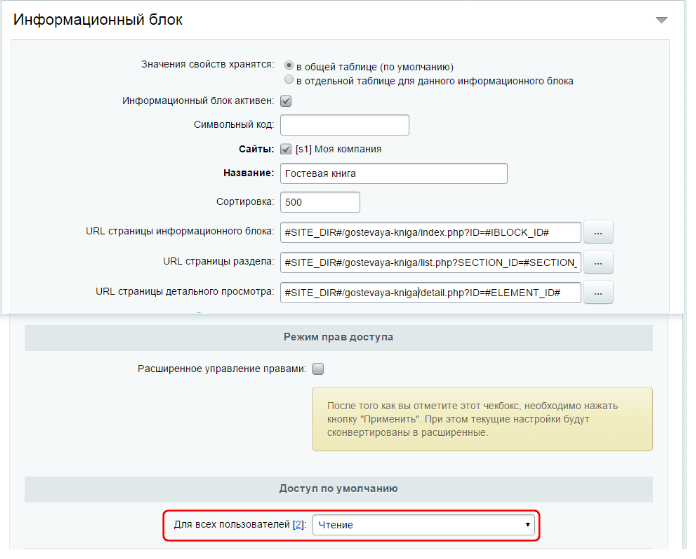This screenshot has height=559, width=696.
Task: Click the Сортировка field showing 500
Action: pyautogui.click(x=306, y=202)
